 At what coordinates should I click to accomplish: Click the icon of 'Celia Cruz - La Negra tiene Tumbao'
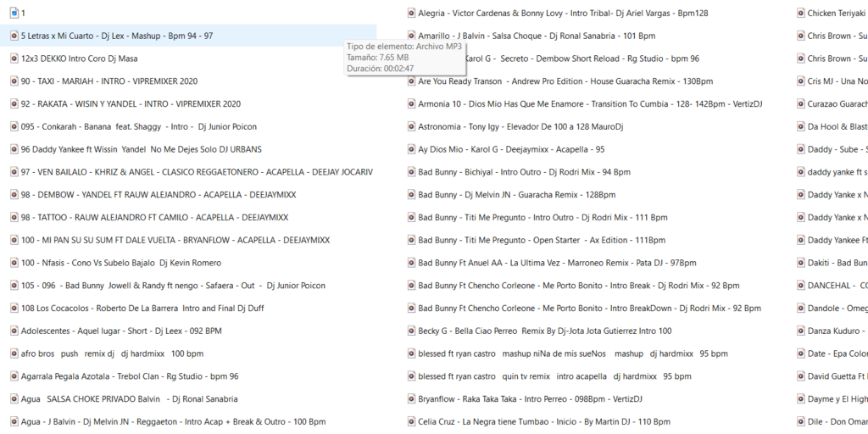pos(411,421)
